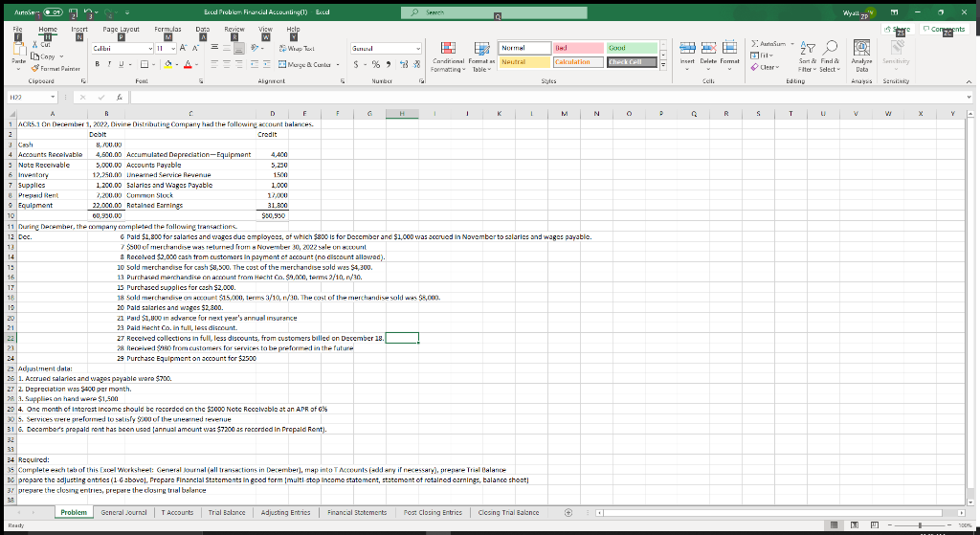Toggle bold formatting
This screenshot has height=535, width=980.
98,64
